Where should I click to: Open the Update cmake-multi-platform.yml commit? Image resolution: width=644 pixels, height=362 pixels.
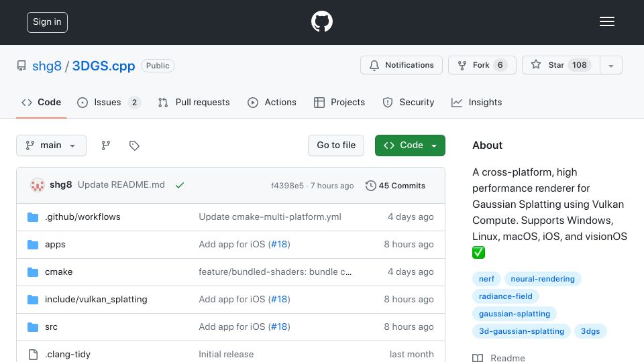click(270, 217)
